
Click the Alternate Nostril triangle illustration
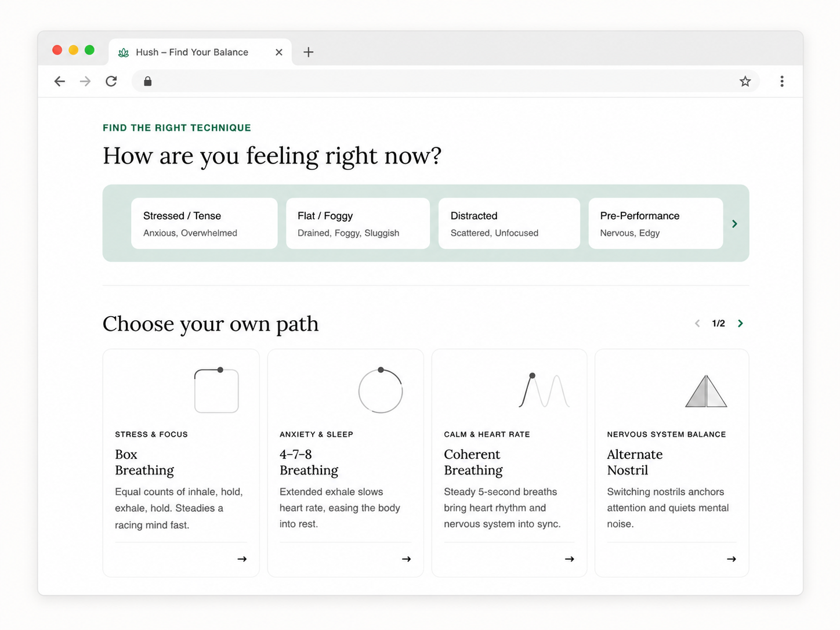(706, 391)
